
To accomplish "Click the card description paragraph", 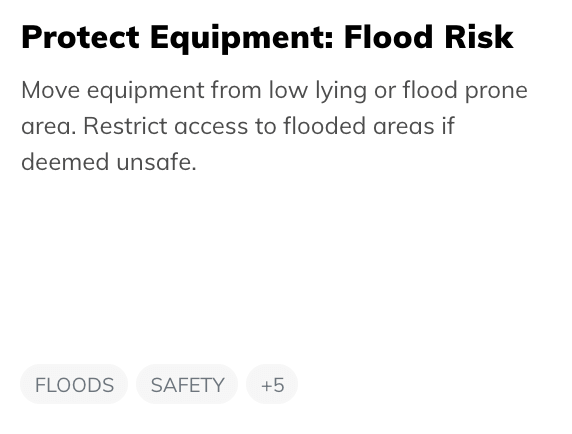I will point(274,126).
